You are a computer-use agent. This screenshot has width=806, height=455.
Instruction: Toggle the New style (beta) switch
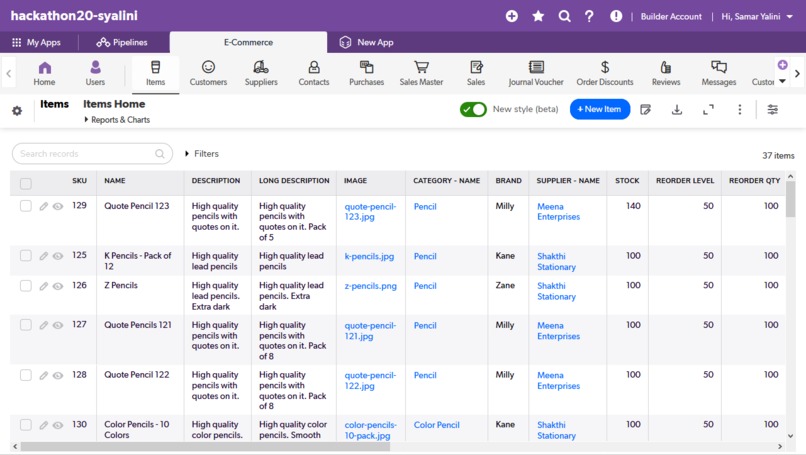[x=473, y=110]
